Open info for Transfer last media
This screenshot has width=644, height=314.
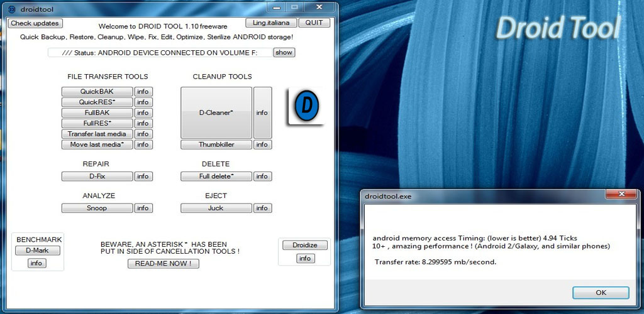pos(143,134)
